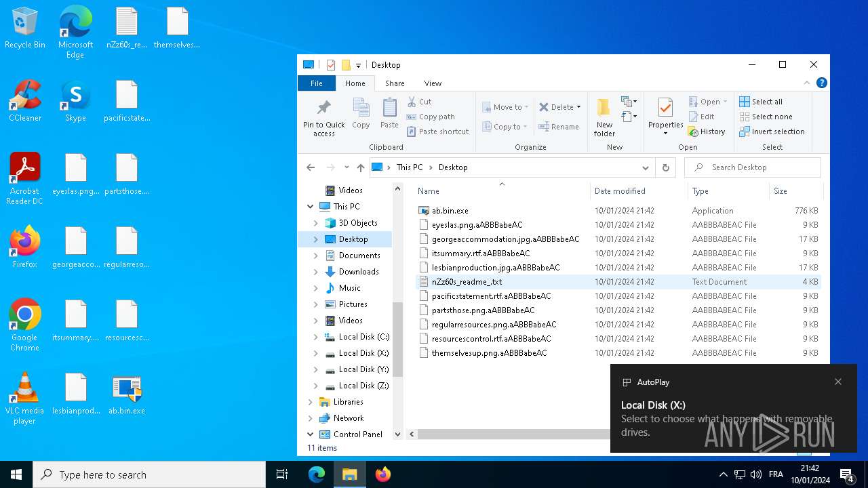Viewport: 868px width, 488px height.
Task: Expand Local Disk (C:) tree node
Action: [x=316, y=337]
